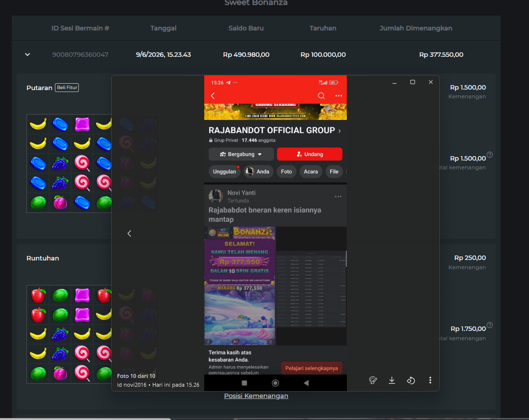This screenshot has height=420, width=529.
Task: Show help for Runtuhan total kemenangan
Action: pyautogui.click(x=490, y=326)
